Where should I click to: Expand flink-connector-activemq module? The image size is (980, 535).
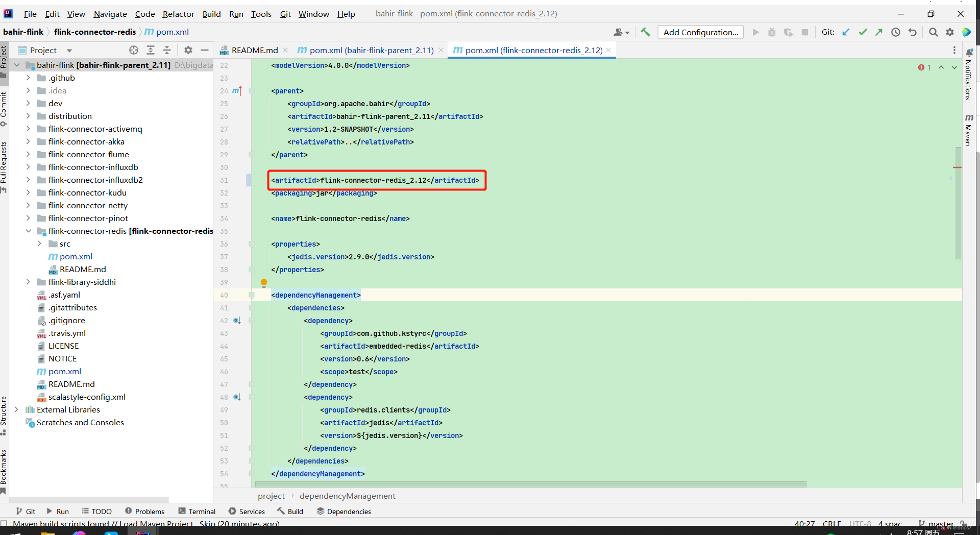28,129
